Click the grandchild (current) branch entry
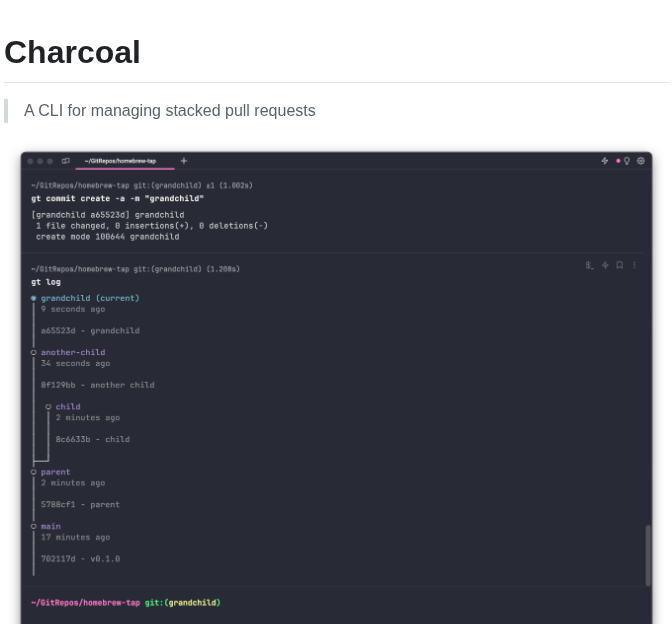Viewport: 672px width, 624px height. pos(90,298)
